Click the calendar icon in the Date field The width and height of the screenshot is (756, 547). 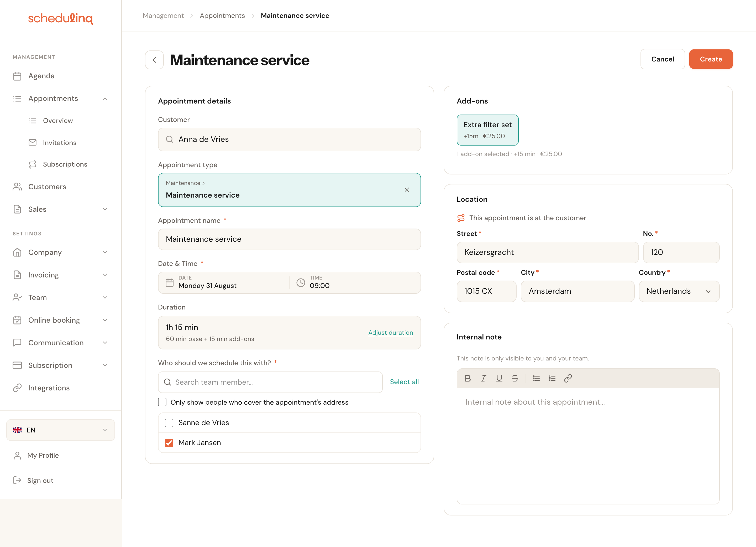[170, 283]
